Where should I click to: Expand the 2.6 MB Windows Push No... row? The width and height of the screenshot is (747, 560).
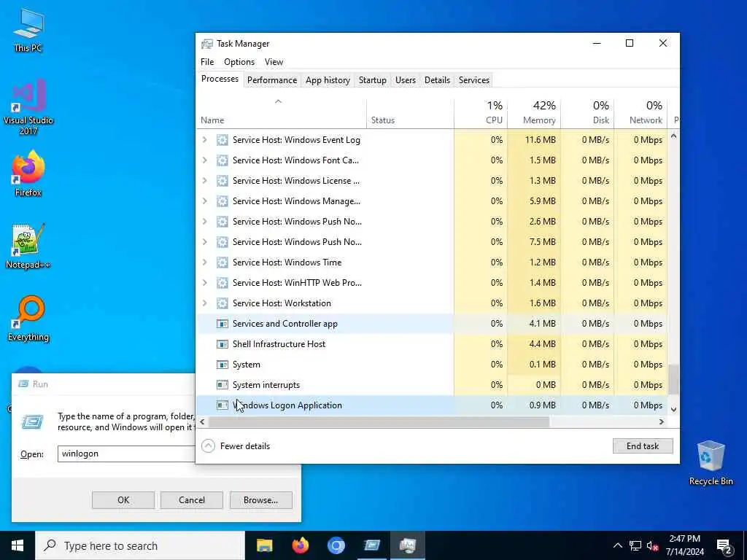tap(205, 222)
